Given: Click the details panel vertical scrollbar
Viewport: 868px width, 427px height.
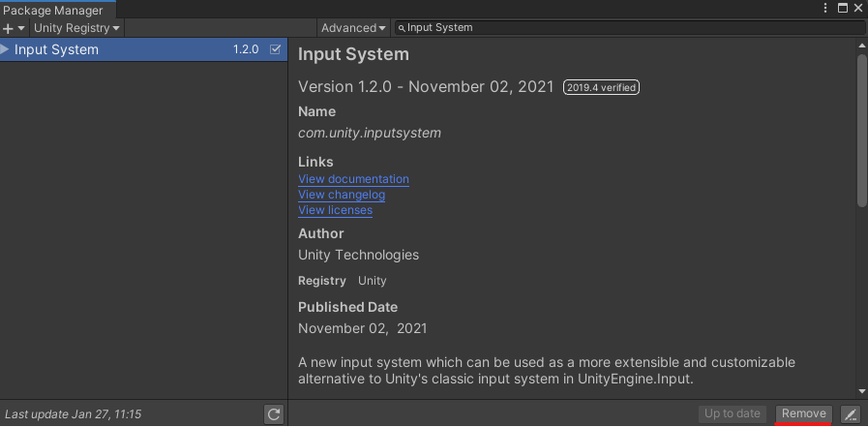Looking at the screenshot, I should point(861,131).
